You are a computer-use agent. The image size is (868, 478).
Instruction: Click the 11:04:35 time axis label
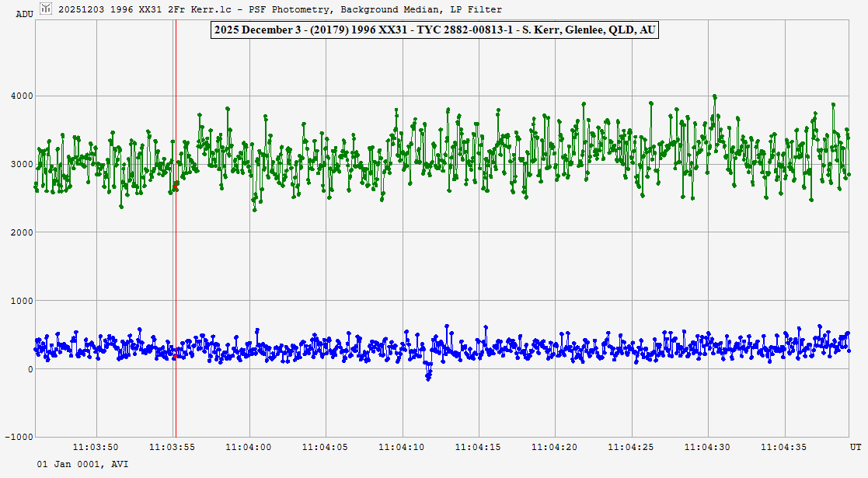point(785,448)
